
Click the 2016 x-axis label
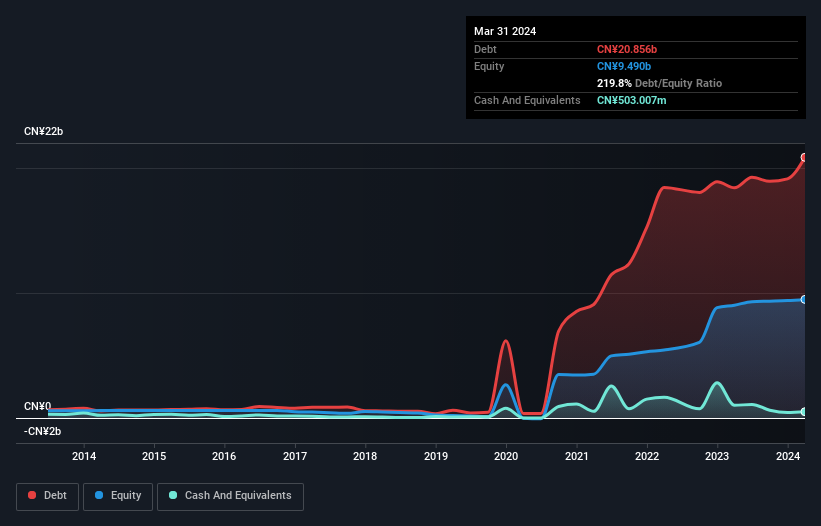[224, 456]
